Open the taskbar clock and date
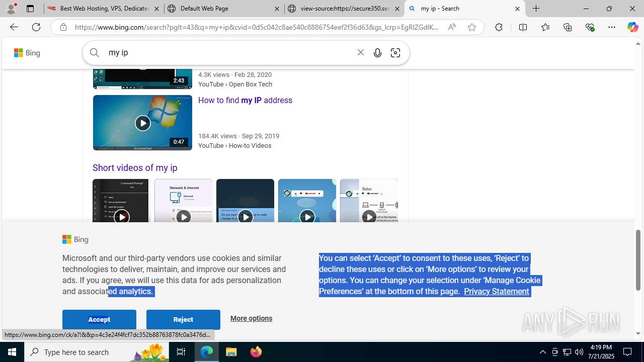This screenshot has height=362, width=644. pos(601,352)
